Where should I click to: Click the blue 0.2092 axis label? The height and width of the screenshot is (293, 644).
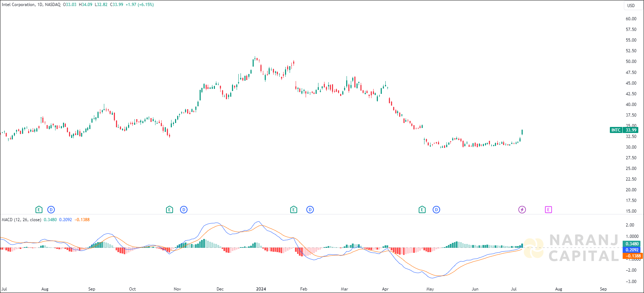(632, 250)
